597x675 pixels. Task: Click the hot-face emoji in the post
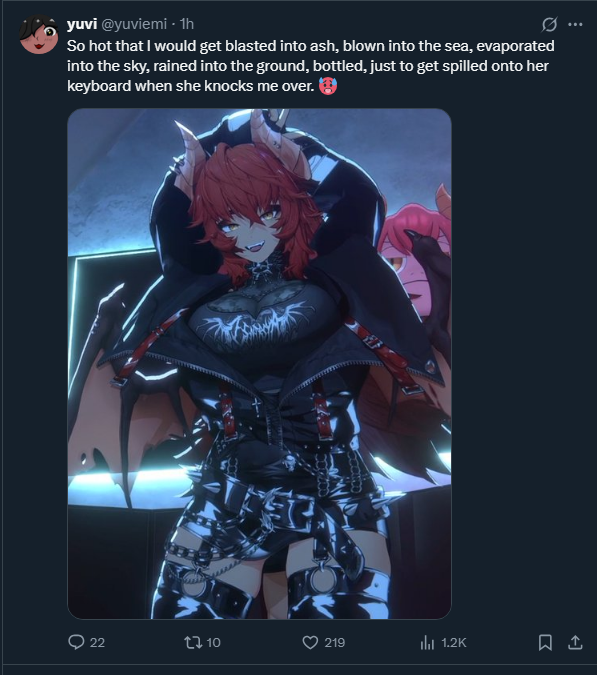pyautogui.click(x=328, y=86)
